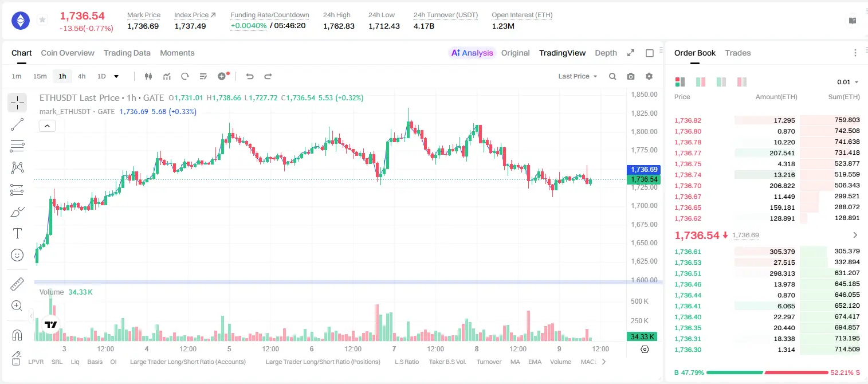Open the Coin Overview tab
Screen dimensions: 868x384
68,53
